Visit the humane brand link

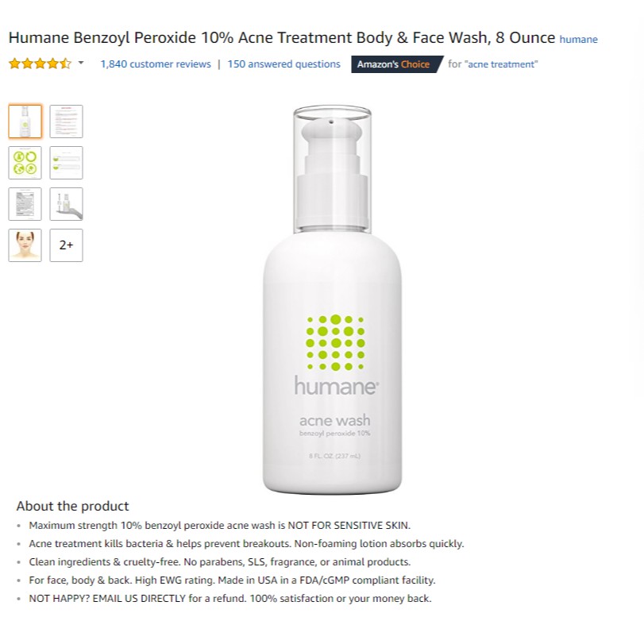pos(578,40)
